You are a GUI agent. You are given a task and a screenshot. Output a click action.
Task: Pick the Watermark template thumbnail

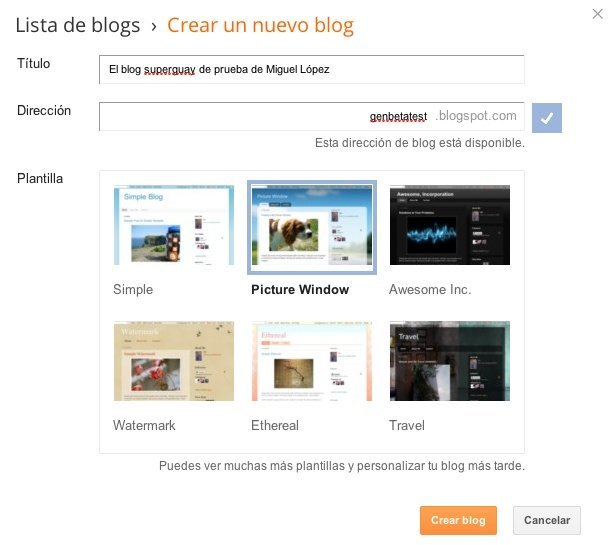pos(174,361)
